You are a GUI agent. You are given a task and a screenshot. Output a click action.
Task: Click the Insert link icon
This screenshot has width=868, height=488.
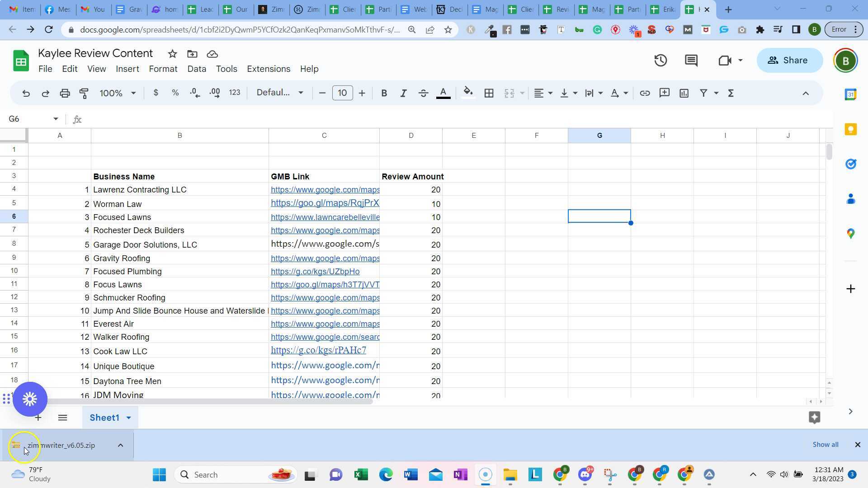click(x=645, y=94)
